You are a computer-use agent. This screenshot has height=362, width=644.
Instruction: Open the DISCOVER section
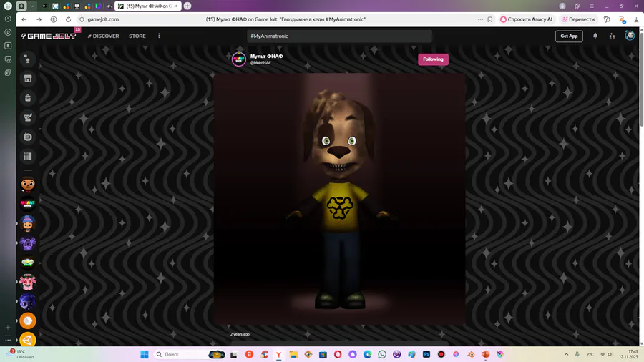point(103,36)
